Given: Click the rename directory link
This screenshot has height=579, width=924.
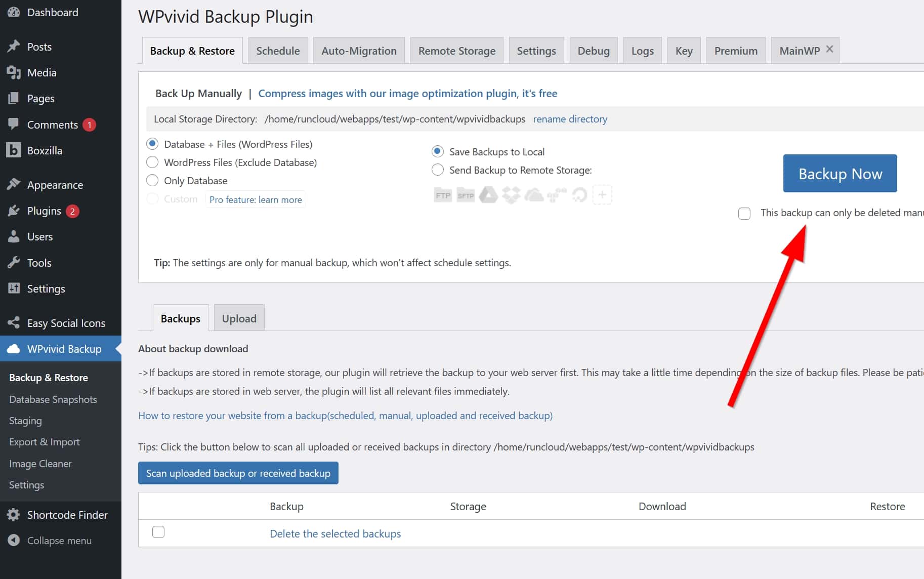Looking at the screenshot, I should point(570,119).
